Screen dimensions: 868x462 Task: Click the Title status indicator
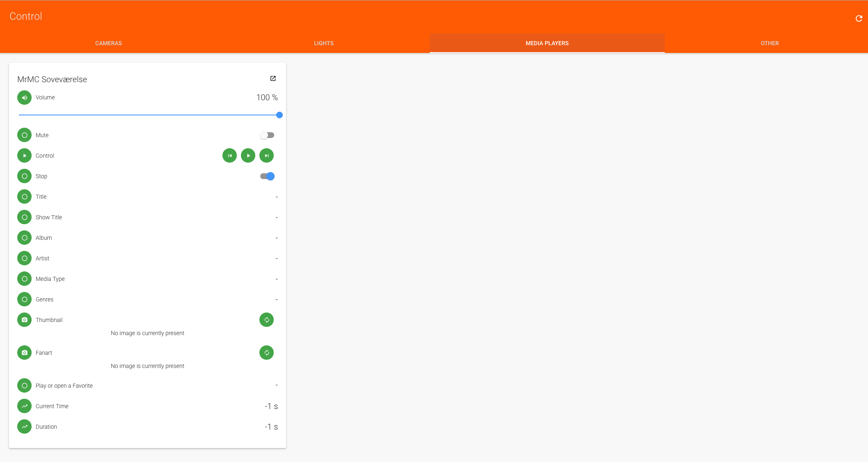[24, 196]
